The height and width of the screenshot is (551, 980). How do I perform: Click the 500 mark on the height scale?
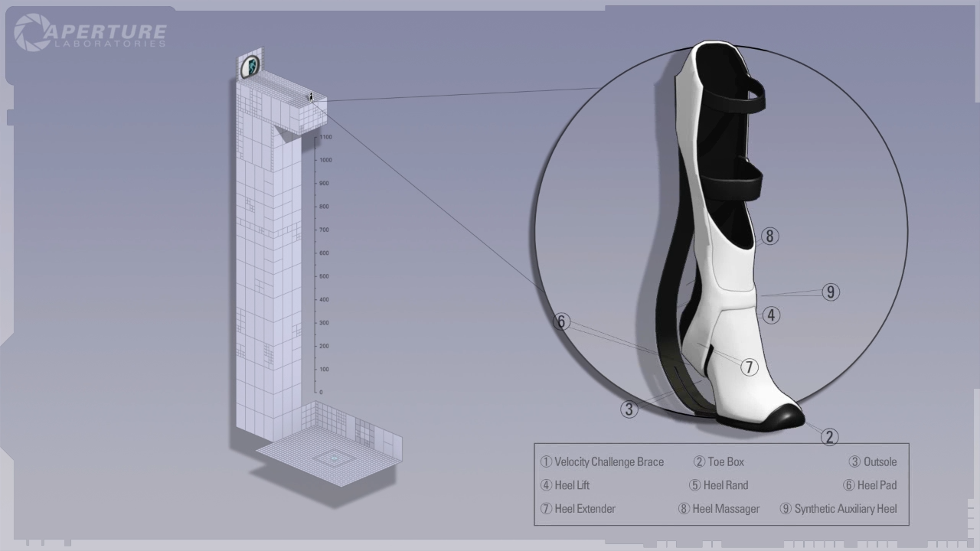click(324, 276)
